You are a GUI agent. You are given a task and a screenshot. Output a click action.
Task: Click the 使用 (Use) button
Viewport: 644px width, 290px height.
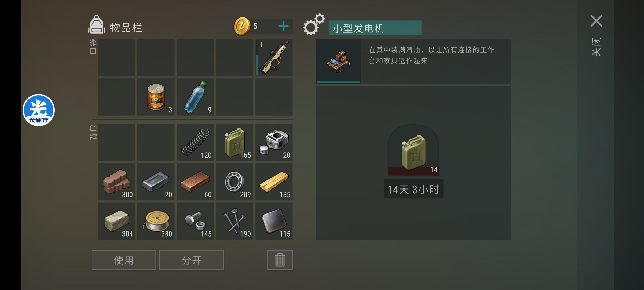click(124, 260)
